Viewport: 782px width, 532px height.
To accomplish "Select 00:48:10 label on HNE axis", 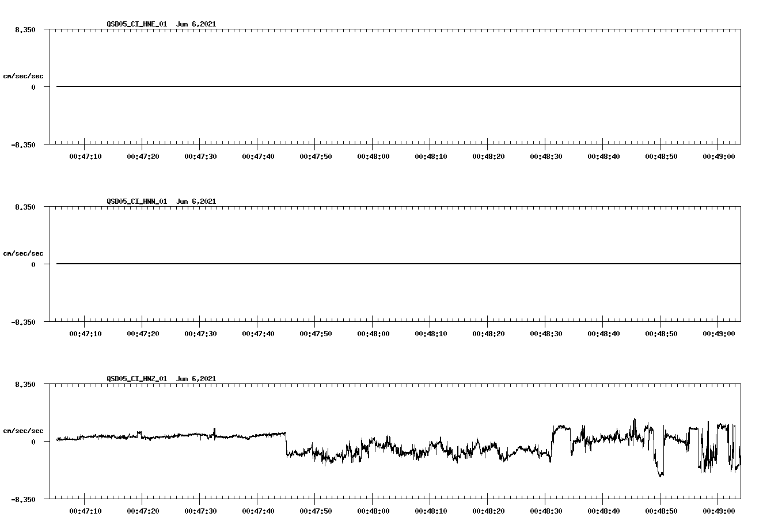I will tap(431, 157).
